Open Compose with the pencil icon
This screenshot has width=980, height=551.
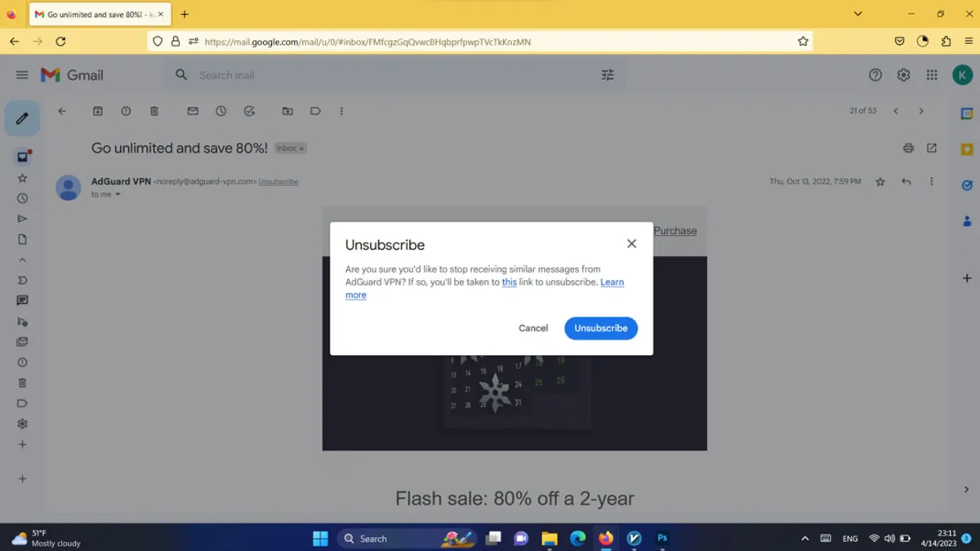pyautogui.click(x=22, y=118)
